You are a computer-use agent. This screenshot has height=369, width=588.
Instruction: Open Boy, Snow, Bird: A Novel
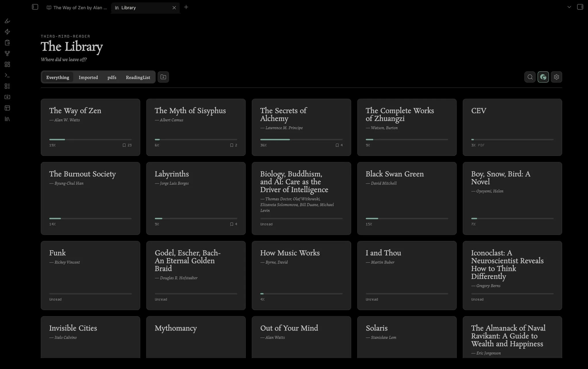click(x=512, y=198)
